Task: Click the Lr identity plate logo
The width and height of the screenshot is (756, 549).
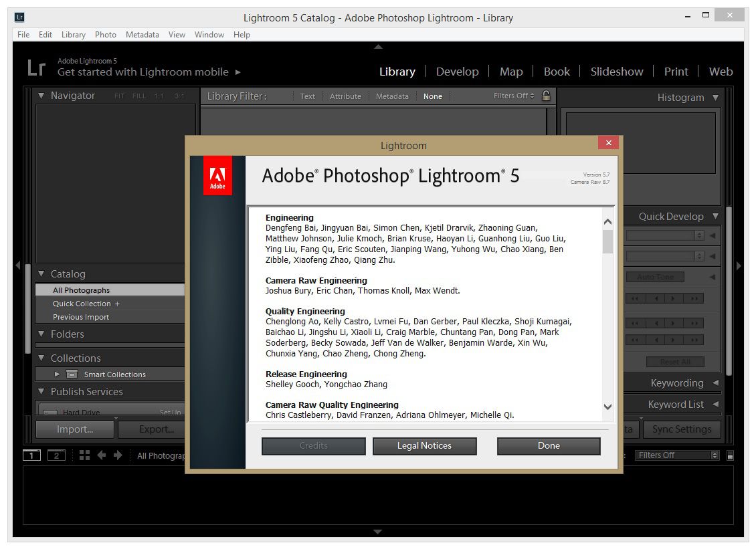Action: point(36,68)
